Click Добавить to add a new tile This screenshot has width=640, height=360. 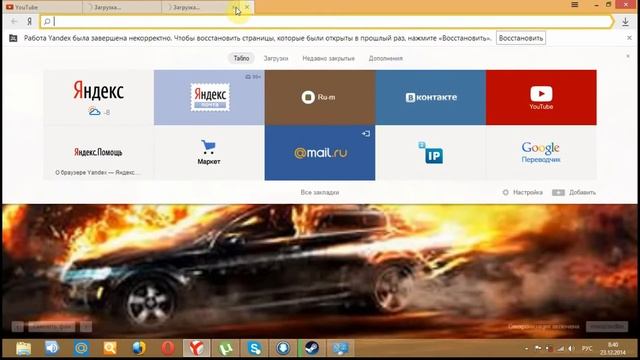[574, 192]
